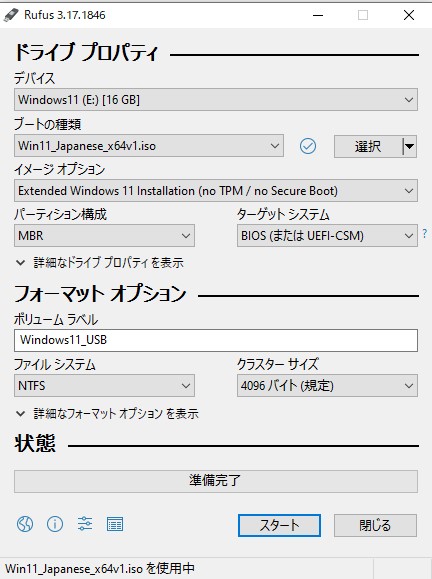
Task: Open the MBR partition scheme dropdown
Action: [x=104, y=236]
